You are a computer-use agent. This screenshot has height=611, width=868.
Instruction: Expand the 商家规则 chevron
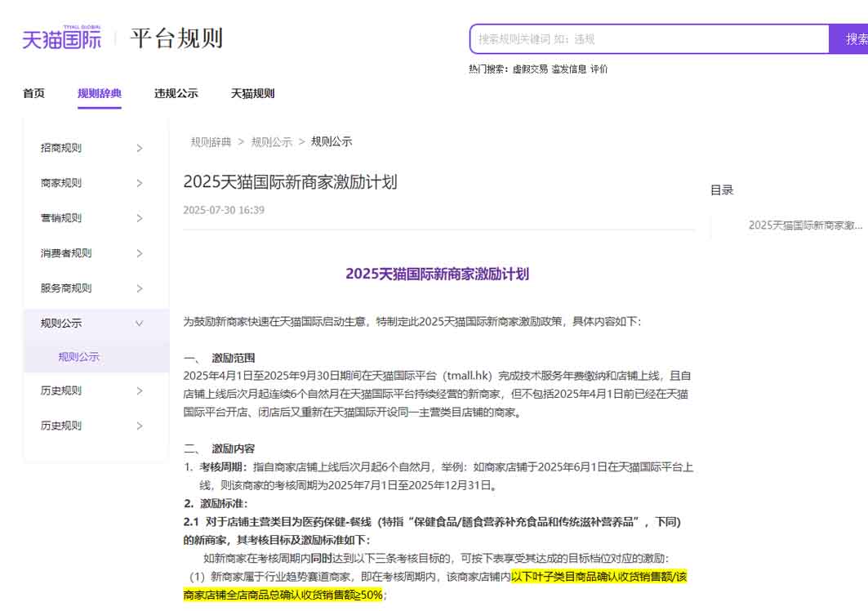[140, 183]
